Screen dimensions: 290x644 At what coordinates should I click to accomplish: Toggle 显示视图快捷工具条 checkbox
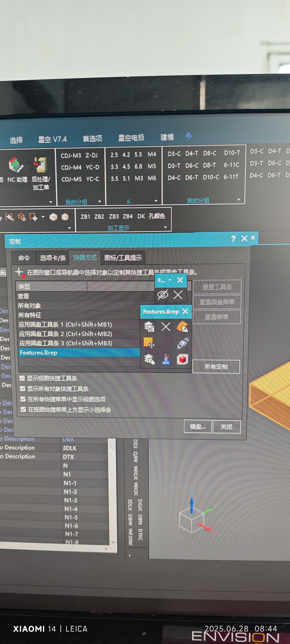(x=22, y=378)
